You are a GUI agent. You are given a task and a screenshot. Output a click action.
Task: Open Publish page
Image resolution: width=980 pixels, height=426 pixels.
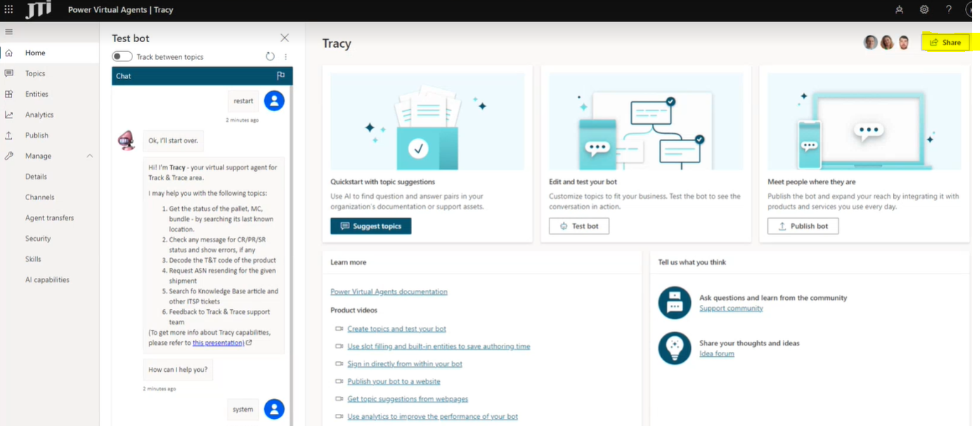(37, 135)
